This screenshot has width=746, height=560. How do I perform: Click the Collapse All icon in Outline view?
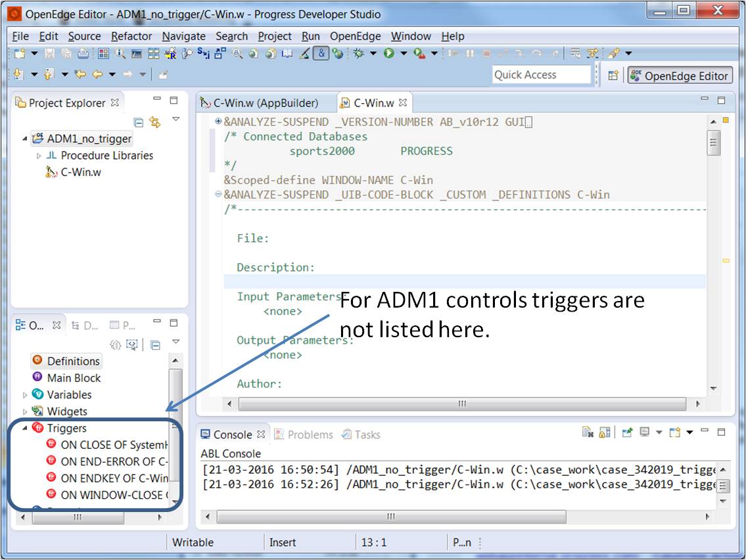pyautogui.click(x=155, y=345)
